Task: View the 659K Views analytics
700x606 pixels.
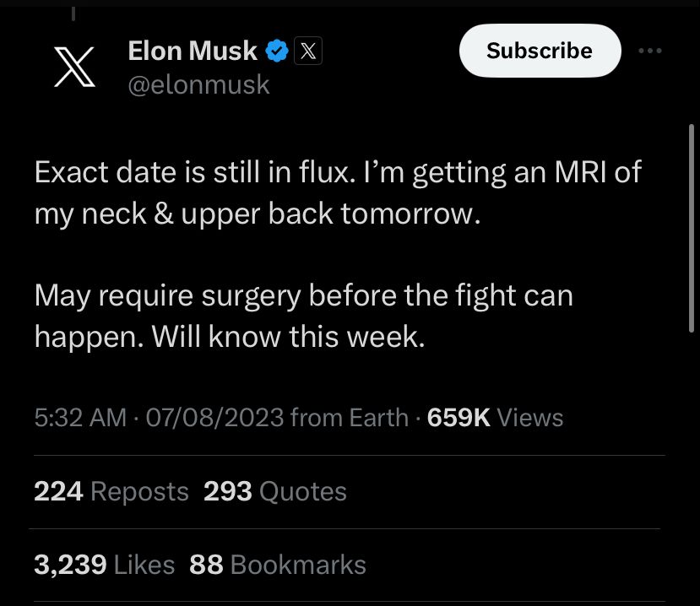Action: [496, 418]
